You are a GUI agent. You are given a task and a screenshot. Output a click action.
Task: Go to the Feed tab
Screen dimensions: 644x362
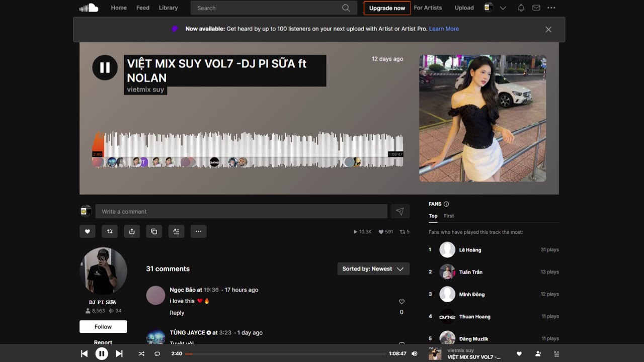pos(143,8)
